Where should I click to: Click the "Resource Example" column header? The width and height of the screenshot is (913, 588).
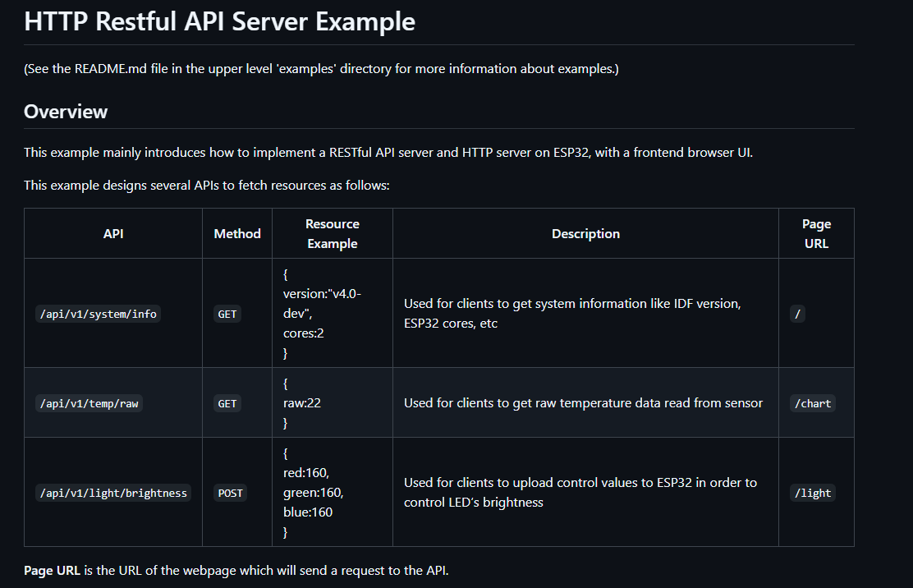tap(332, 234)
